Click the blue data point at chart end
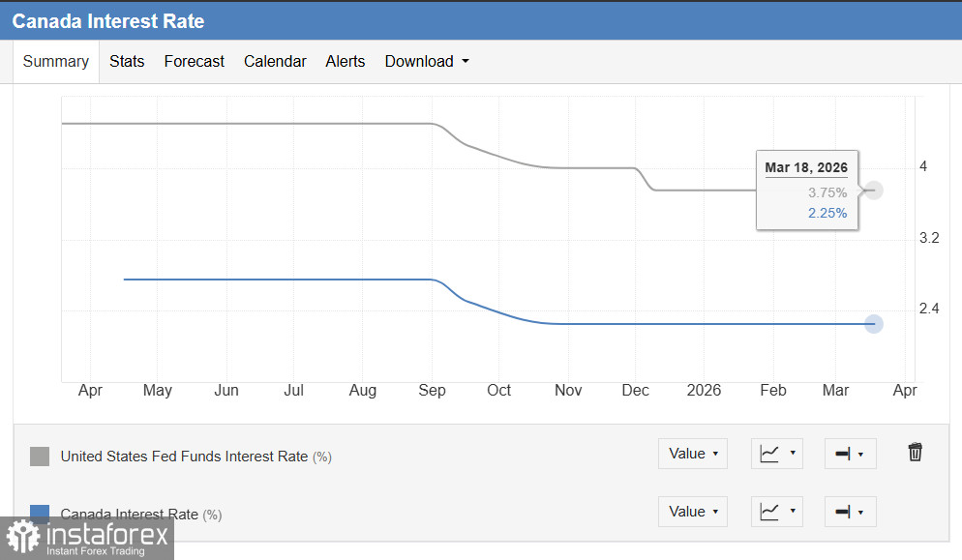962x560 pixels. (x=874, y=324)
